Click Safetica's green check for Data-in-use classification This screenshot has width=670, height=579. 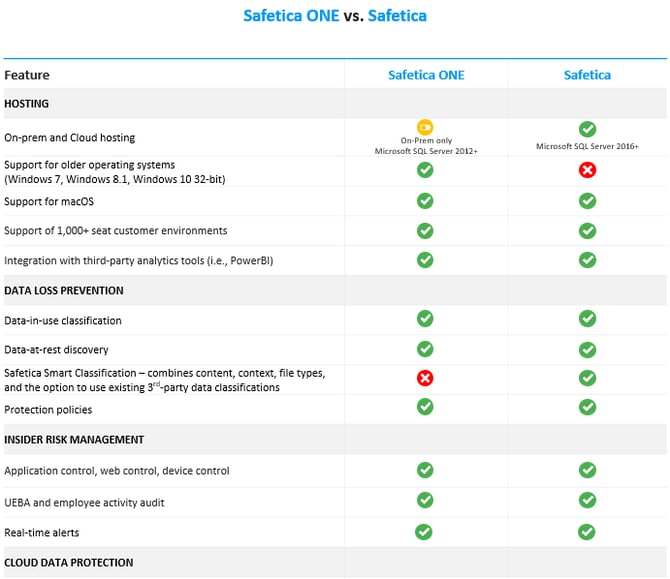(x=587, y=319)
